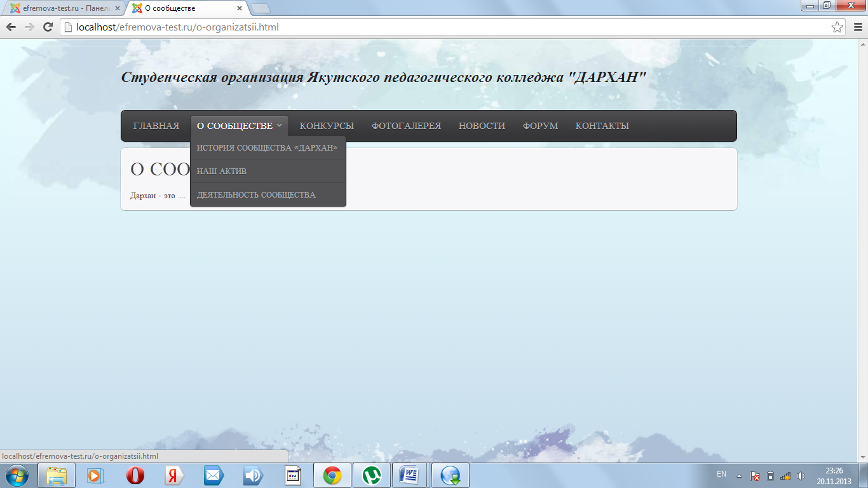Open the notepad-like taskbar icon
The image size is (868, 488).
(292, 475)
